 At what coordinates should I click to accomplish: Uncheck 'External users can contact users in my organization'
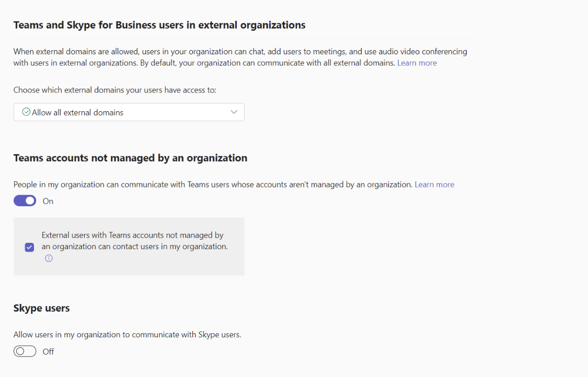(29, 246)
